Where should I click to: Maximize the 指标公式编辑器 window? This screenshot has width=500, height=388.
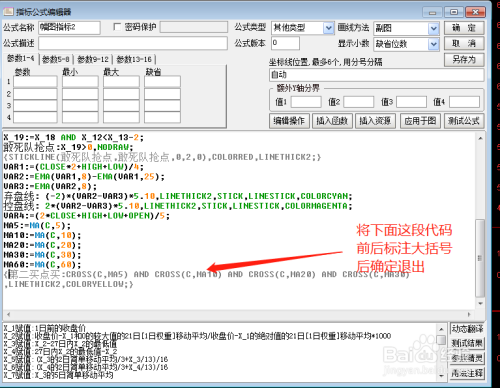[454, 12]
